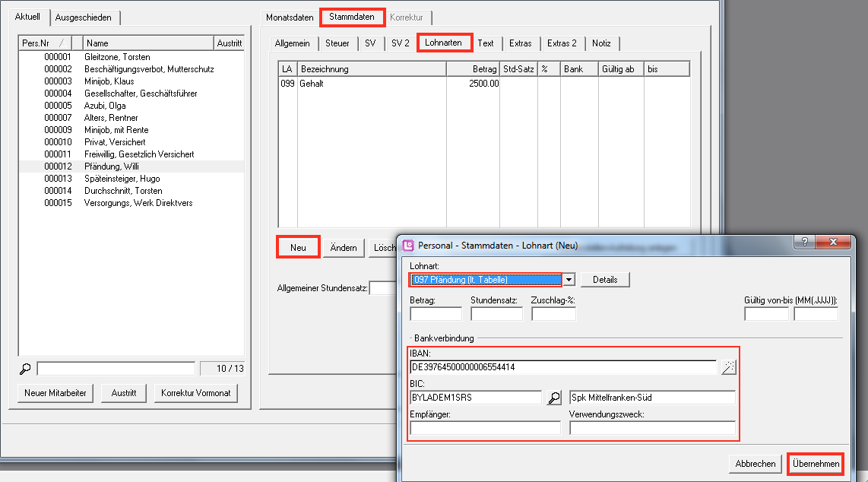The width and height of the screenshot is (868, 482).
Task: Open Details for the selected Lohnart
Action: pyautogui.click(x=605, y=280)
